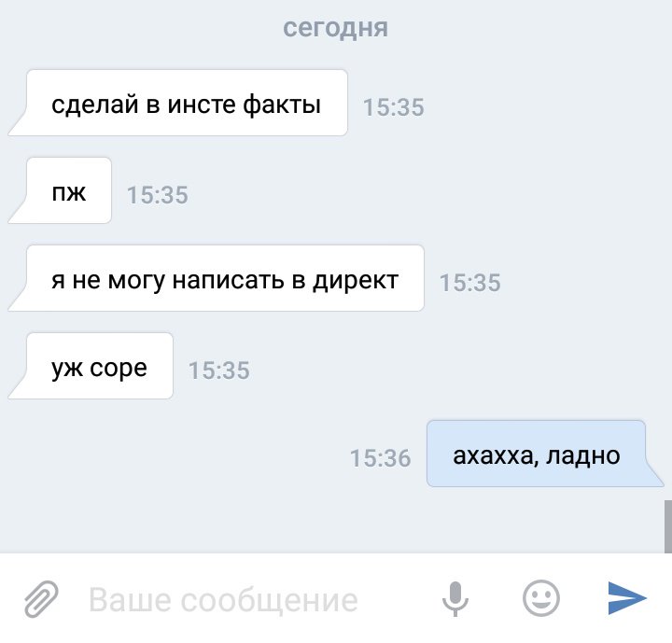Click the word 'ладно' in blue bubble
Image resolution: width=672 pixels, height=643 pixels.
(583, 455)
